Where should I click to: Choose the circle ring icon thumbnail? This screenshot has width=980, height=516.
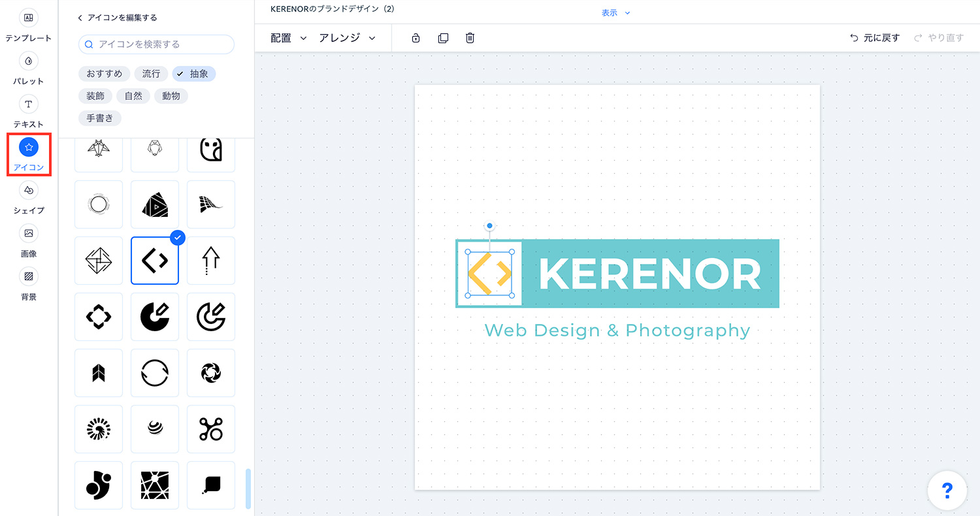99,204
